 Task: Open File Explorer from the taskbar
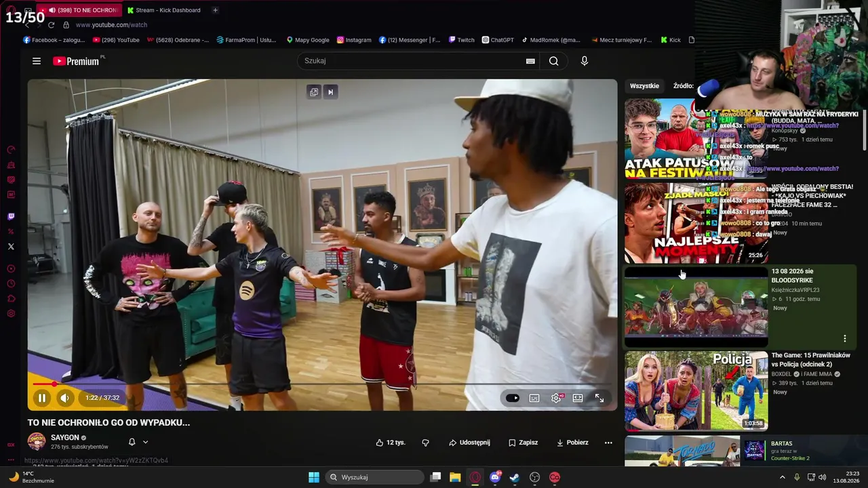click(455, 477)
